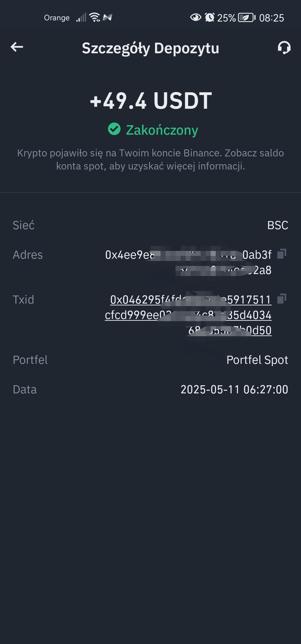This screenshot has width=301, height=644.
Task: Tap the deposit date 2025-05-11 value
Action: click(x=234, y=389)
